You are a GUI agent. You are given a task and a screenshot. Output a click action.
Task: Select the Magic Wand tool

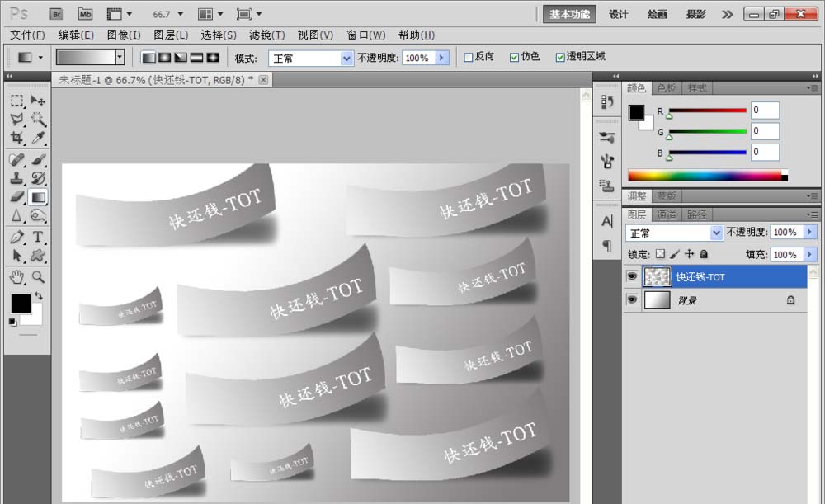click(x=38, y=120)
